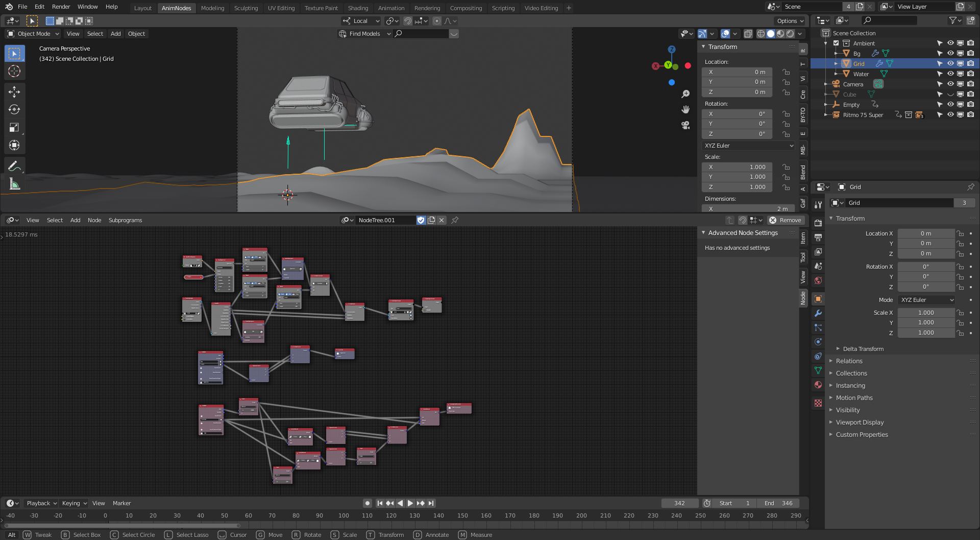Click the current frame 342 field
This screenshot has height=540, width=980.
679,503
